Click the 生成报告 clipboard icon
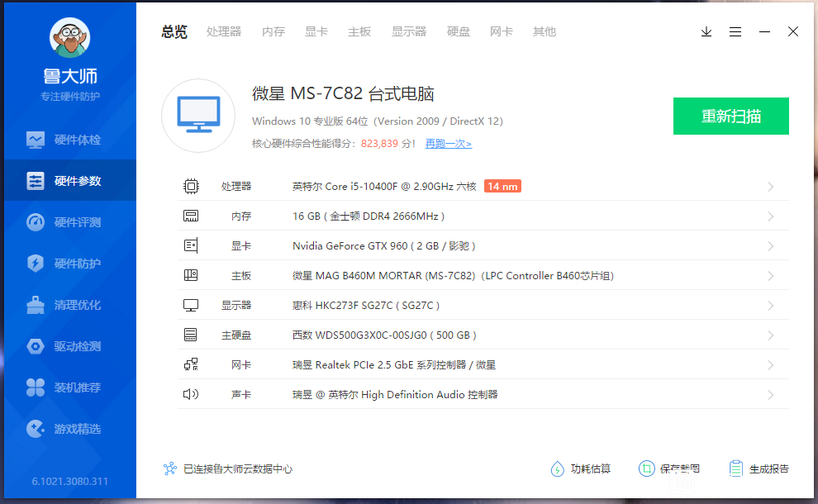This screenshot has height=504, width=818. (x=735, y=469)
